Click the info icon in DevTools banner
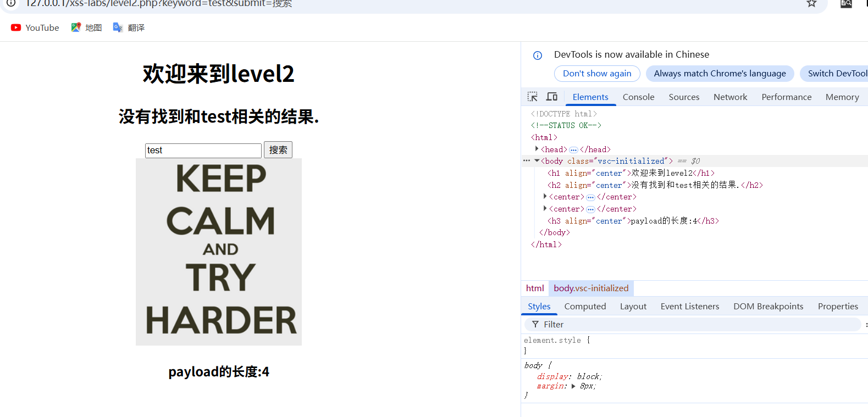The width and height of the screenshot is (868, 417). click(x=538, y=55)
